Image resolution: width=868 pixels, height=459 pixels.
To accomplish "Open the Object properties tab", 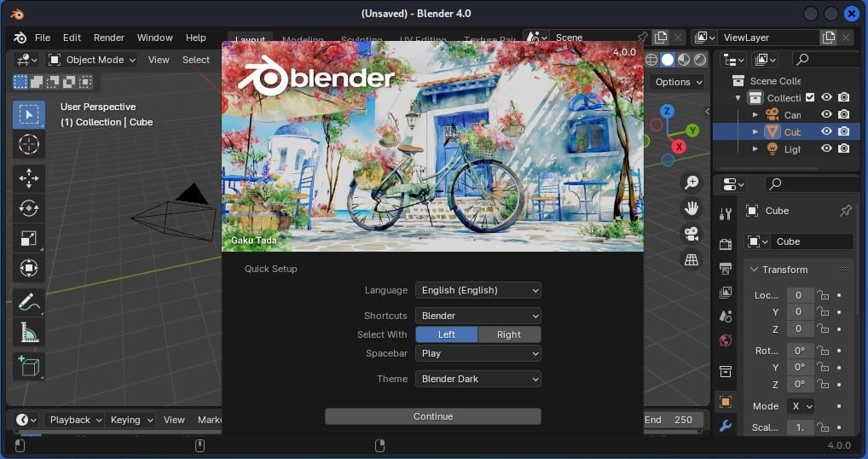I will click(726, 402).
